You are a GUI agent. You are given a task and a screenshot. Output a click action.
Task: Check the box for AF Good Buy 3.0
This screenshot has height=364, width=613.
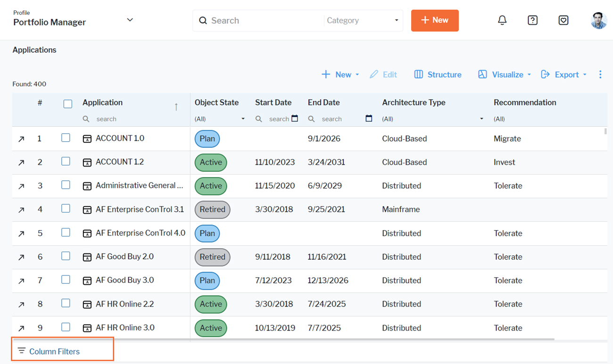tap(66, 279)
